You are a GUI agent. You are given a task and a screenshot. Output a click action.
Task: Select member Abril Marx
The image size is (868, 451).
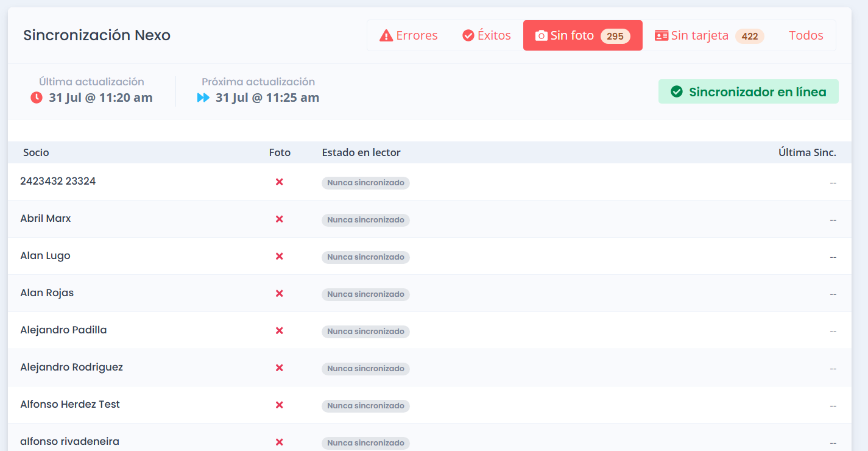(x=46, y=218)
